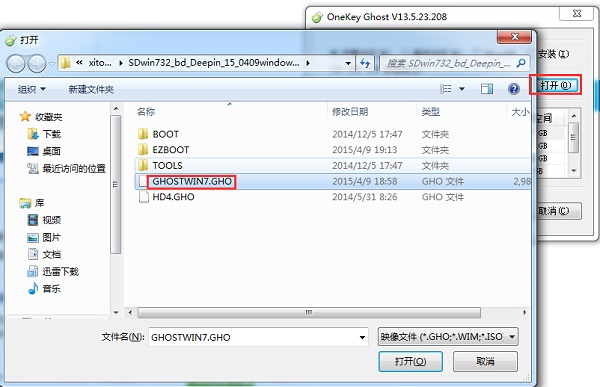This screenshot has height=387, width=600.
Task: Open the 视频 library
Action: [x=52, y=220]
